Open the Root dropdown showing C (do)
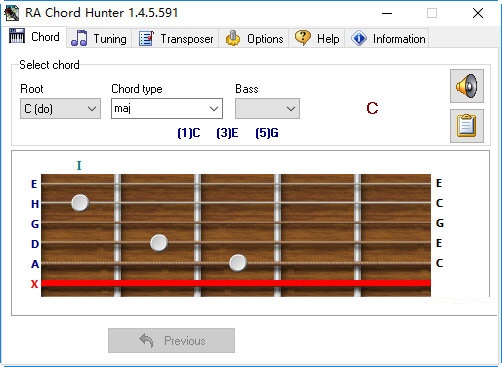Image resolution: width=502 pixels, height=367 pixels. [60, 109]
